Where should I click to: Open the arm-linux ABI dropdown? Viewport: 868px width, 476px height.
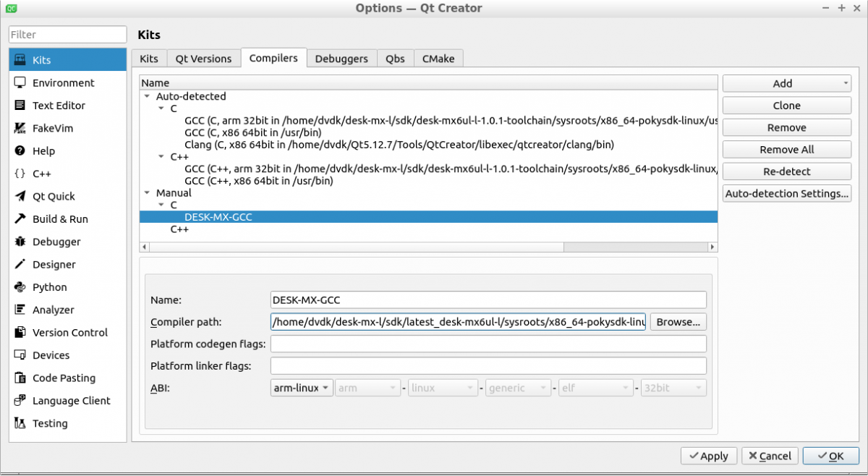302,388
